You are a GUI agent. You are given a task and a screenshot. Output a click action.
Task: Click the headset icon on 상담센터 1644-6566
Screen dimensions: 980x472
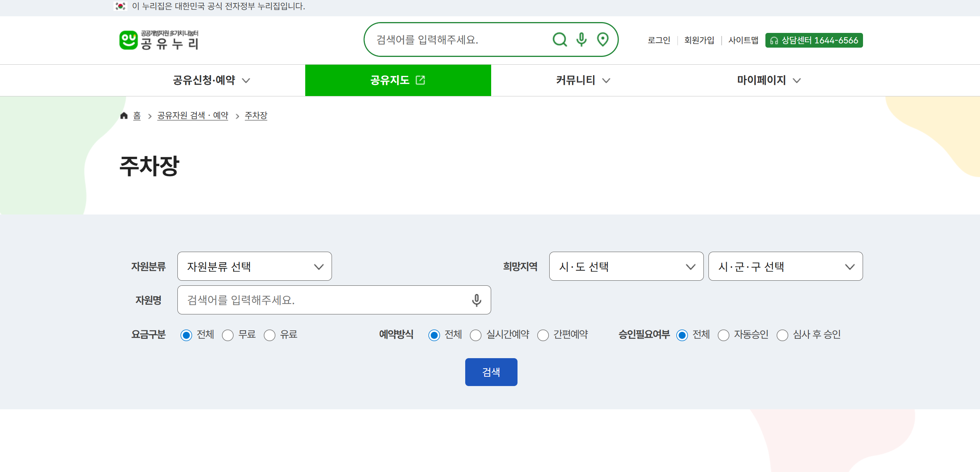point(774,40)
